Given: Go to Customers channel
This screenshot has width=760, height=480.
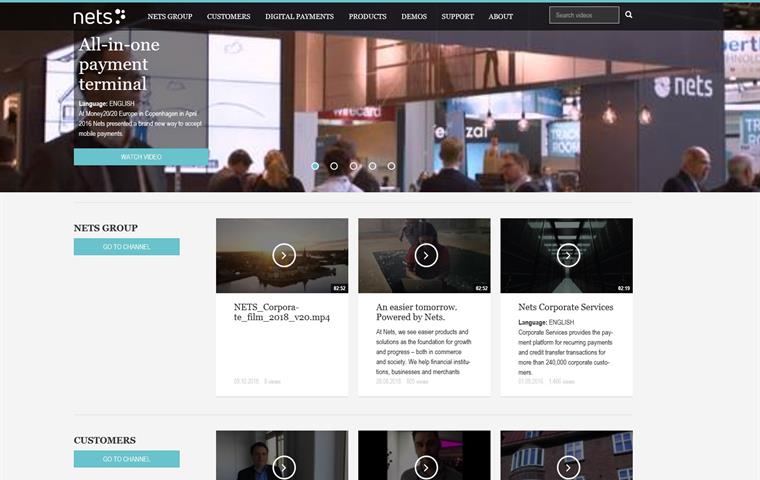Looking at the screenshot, I should [127, 459].
